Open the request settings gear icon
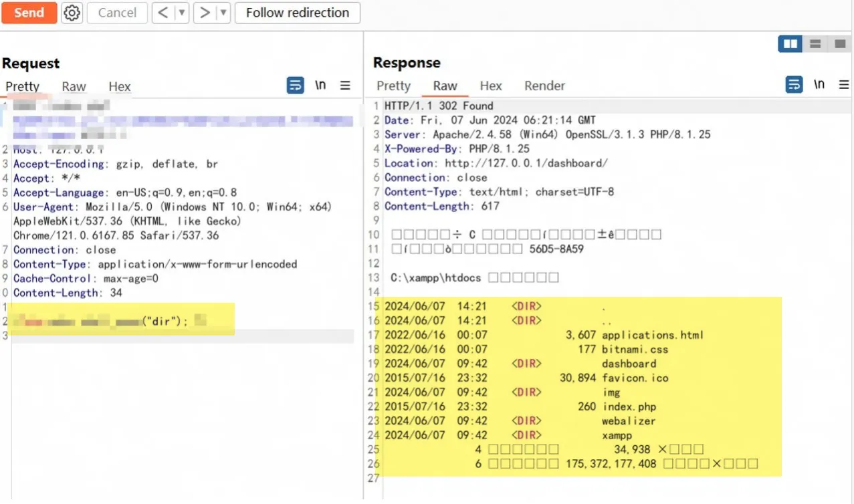Screen dimensions: 854x504 72,13
